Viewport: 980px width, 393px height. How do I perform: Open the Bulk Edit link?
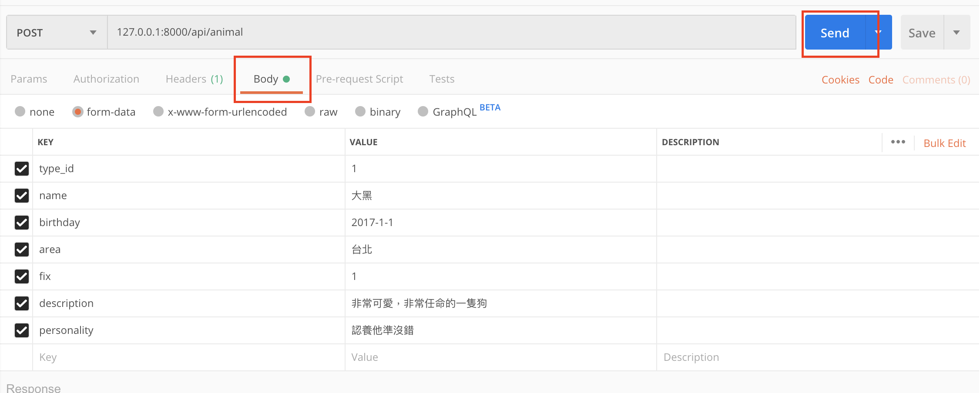pyautogui.click(x=944, y=143)
